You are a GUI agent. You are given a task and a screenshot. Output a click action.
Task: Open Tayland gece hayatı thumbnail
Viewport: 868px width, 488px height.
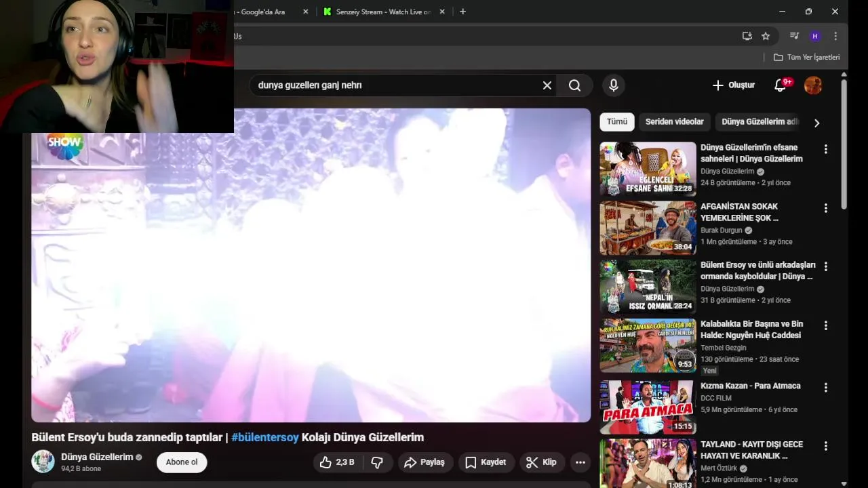(x=648, y=464)
